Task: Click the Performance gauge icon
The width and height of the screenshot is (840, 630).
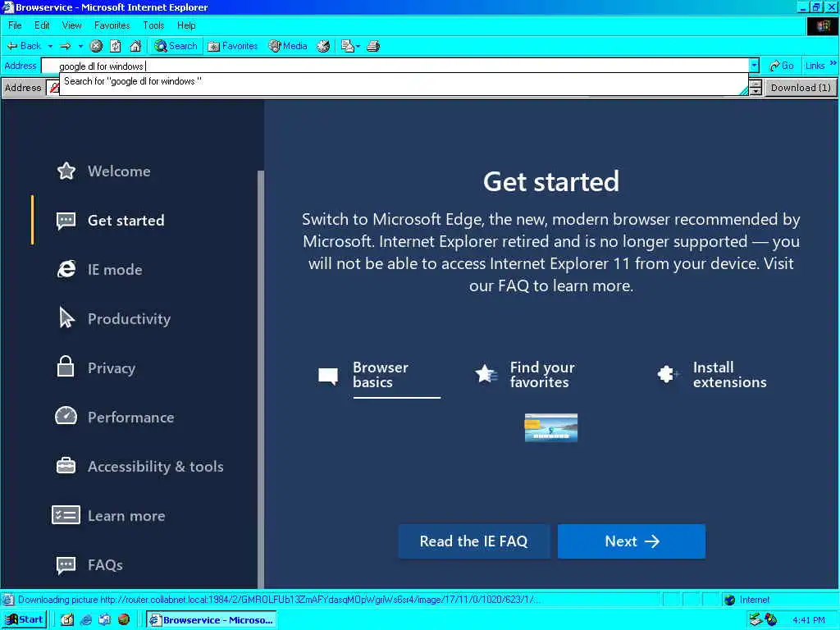Action: click(x=66, y=416)
